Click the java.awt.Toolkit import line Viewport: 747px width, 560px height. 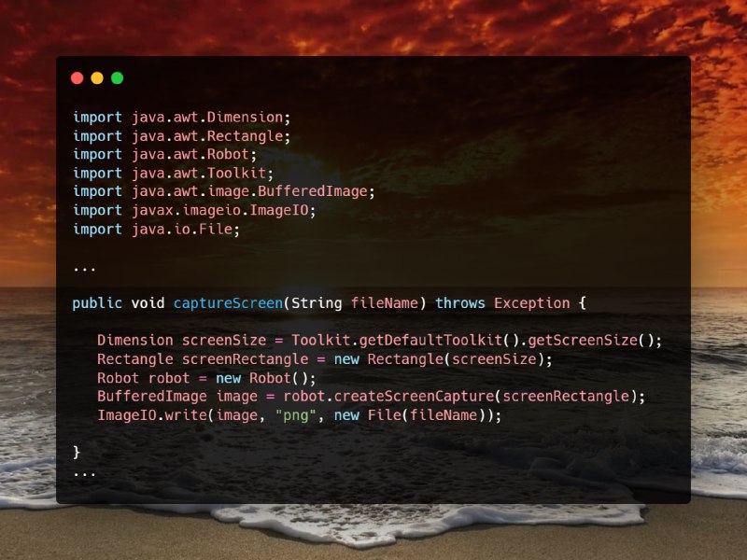[x=173, y=173]
